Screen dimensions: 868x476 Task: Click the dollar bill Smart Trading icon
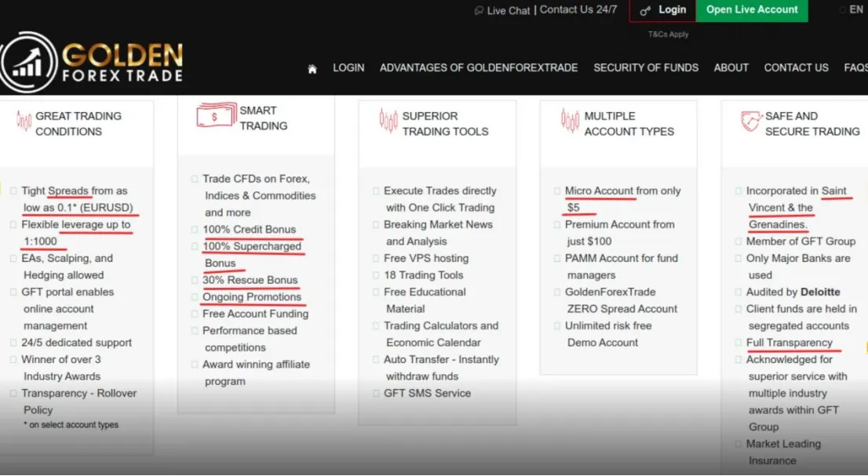point(216,115)
